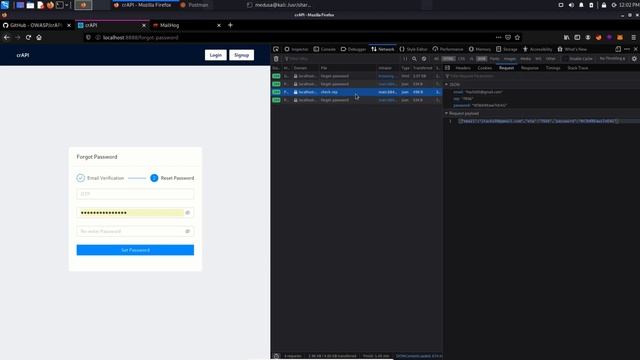Screen dimensions: 640x360
Task: Toggle the WS request filter
Action: click(x=538, y=59)
